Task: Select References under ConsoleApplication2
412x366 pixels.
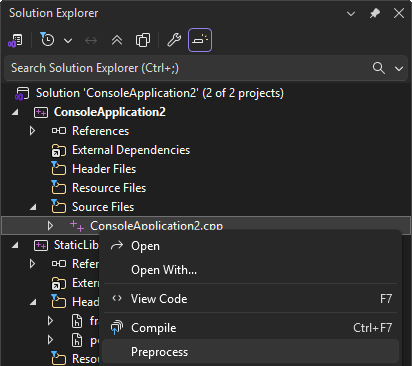Action: (x=100, y=131)
